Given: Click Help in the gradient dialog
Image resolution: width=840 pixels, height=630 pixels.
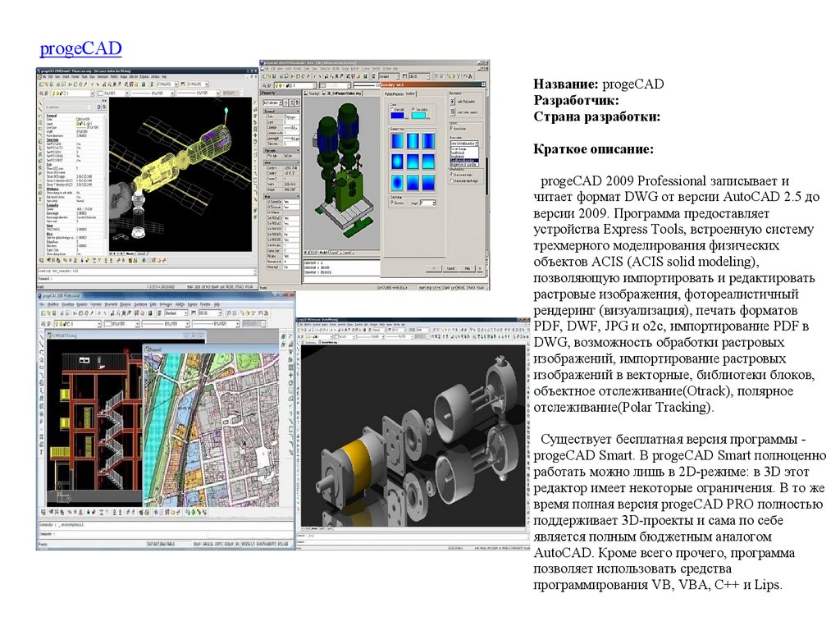Looking at the screenshot, I should click(x=467, y=268).
